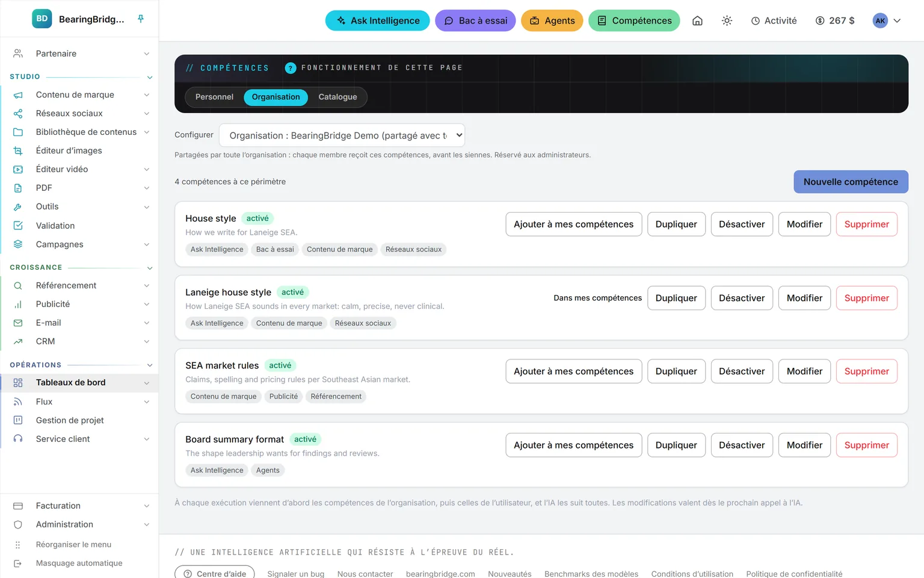The width and height of the screenshot is (924, 578).
Task: Click the Éditeur vidéo icon
Action: click(x=18, y=170)
